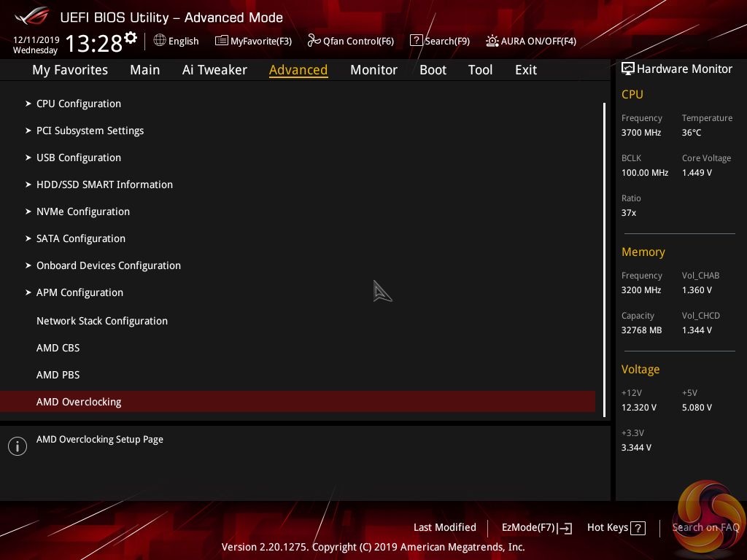This screenshot has height=560, width=747.
Task: Open Network Stack Configuration
Action: click(102, 321)
